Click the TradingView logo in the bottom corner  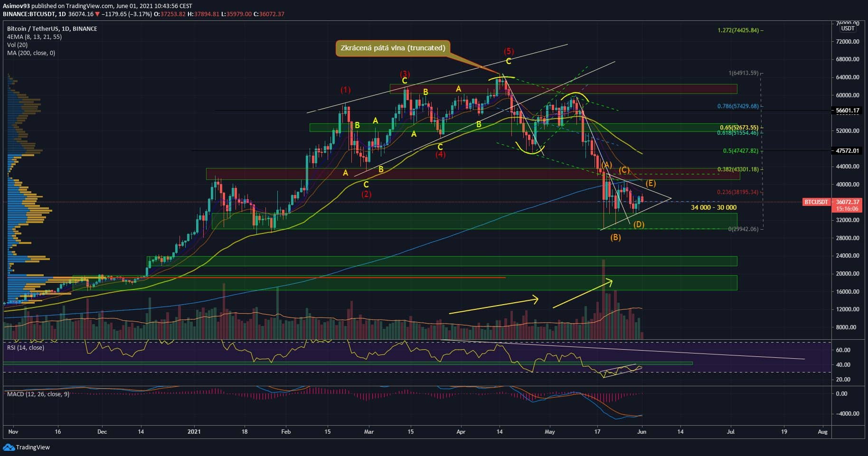[27, 447]
